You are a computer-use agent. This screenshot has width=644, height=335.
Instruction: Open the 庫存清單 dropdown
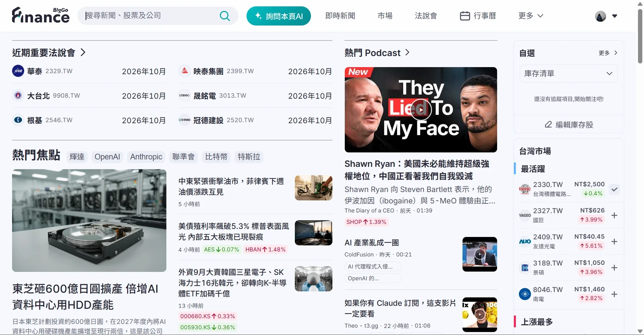[x=569, y=74]
